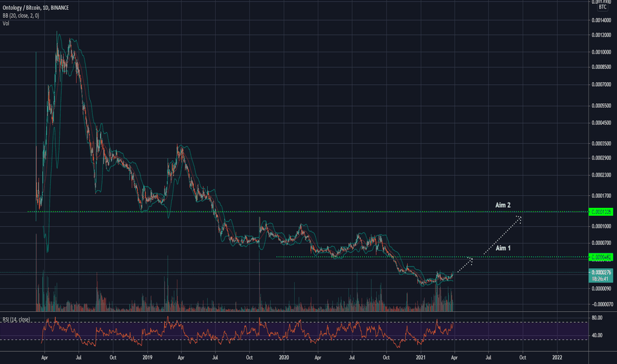Viewport: 617px width, 364px height.
Task: Click the 0.0000090 price axis label
Action: pos(601,289)
